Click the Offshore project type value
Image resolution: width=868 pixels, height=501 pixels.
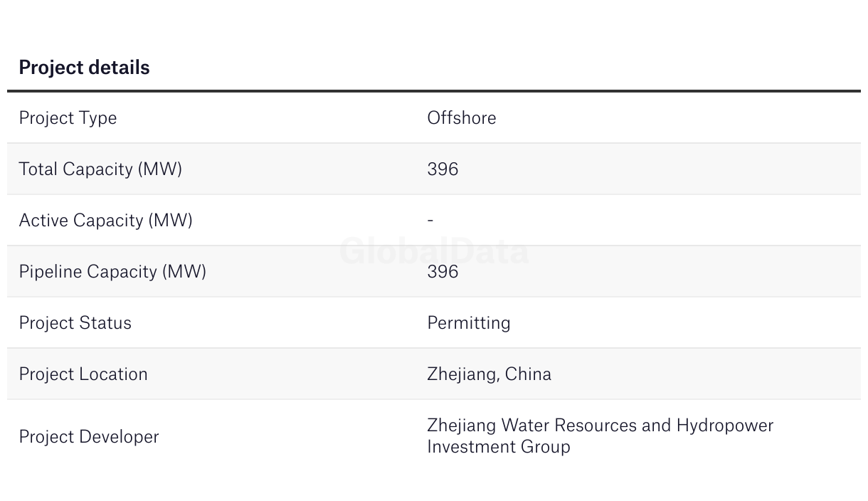point(461,117)
